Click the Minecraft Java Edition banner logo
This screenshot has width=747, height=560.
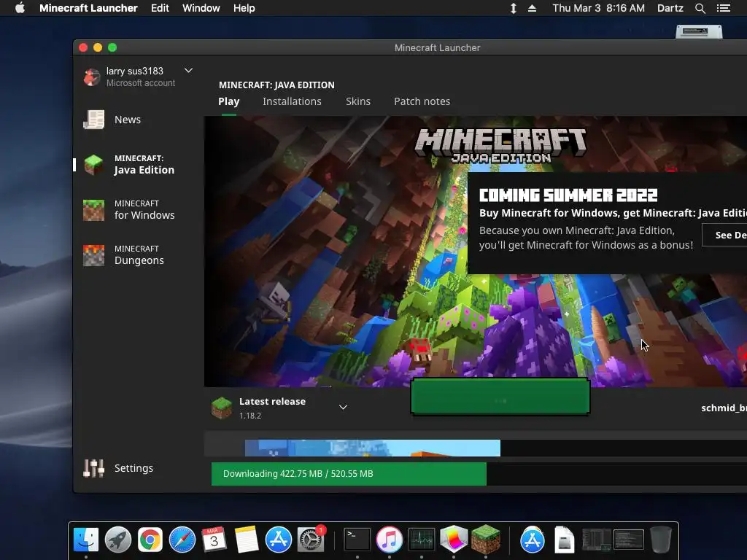(x=500, y=145)
